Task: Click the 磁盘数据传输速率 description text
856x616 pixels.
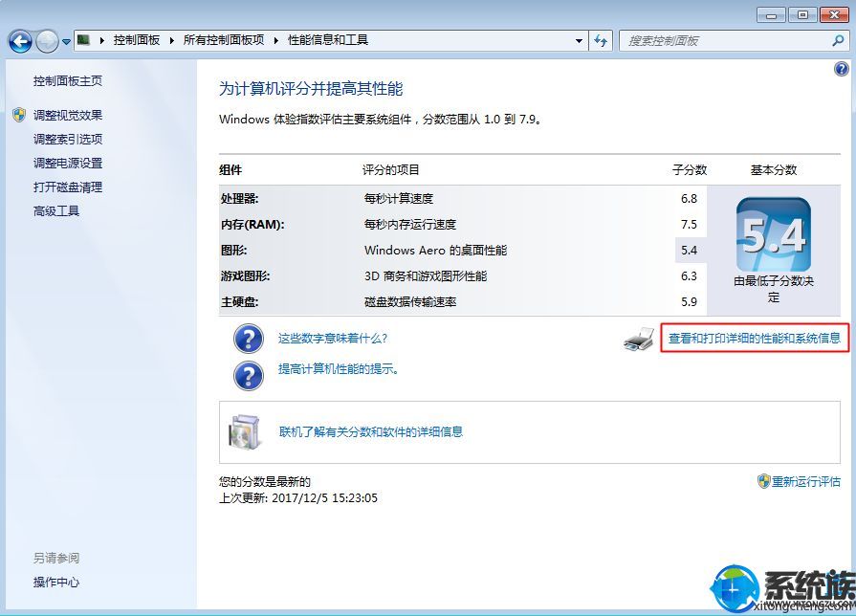Action: coord(410,302)
